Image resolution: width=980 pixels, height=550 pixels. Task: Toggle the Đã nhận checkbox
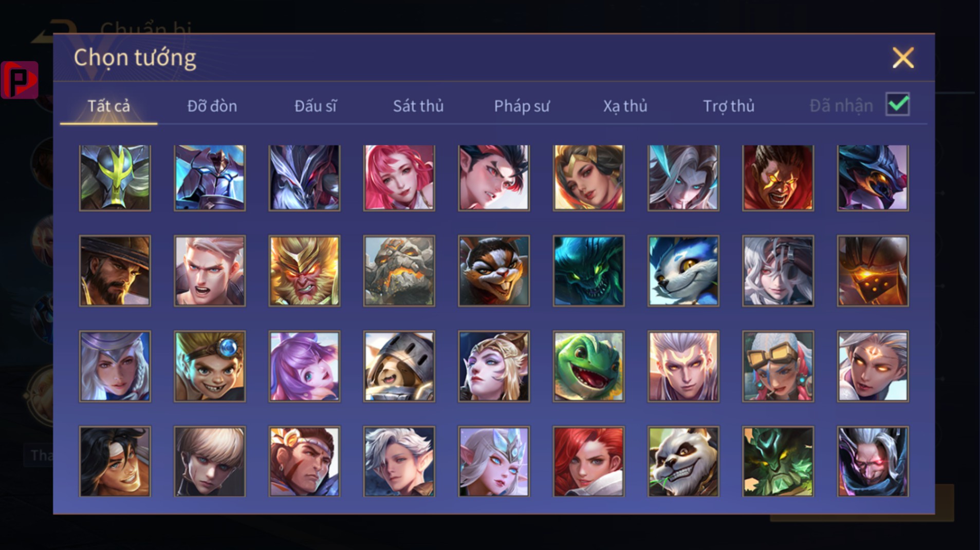pyautogui.click(x=897, y=105)
